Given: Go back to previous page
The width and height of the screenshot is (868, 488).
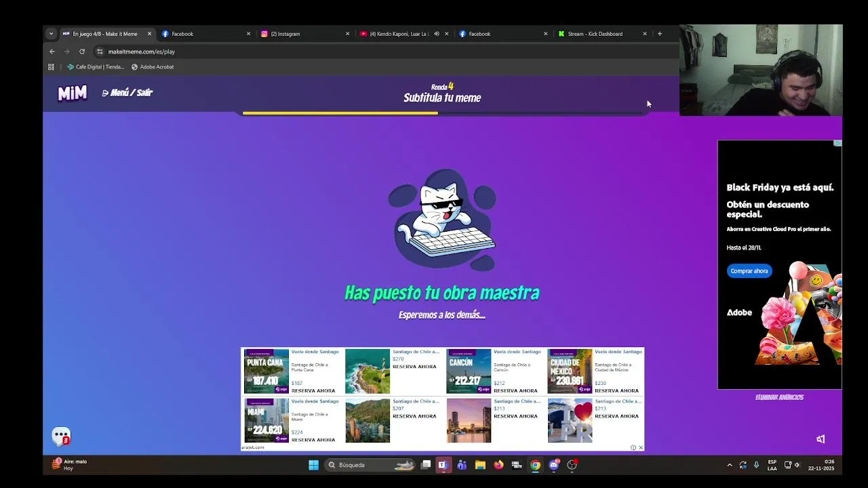Looking at the screenshot, I should click(x=52, y=52).
